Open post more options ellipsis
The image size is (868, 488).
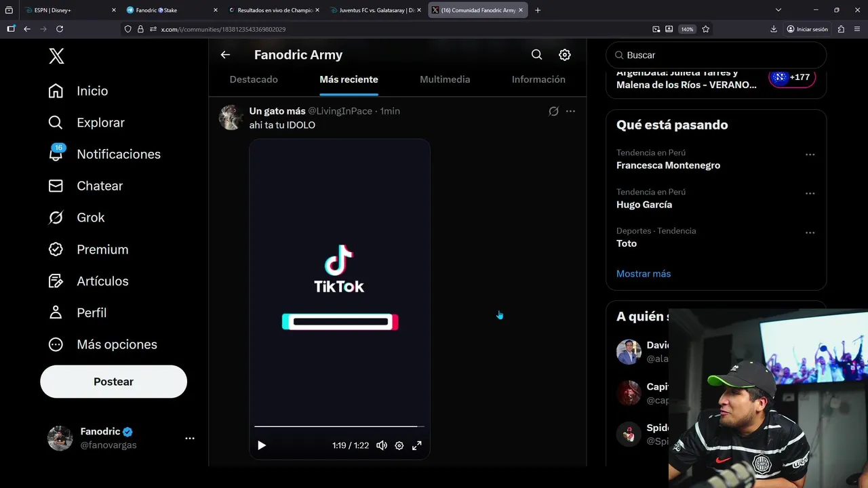click(570, 111)
